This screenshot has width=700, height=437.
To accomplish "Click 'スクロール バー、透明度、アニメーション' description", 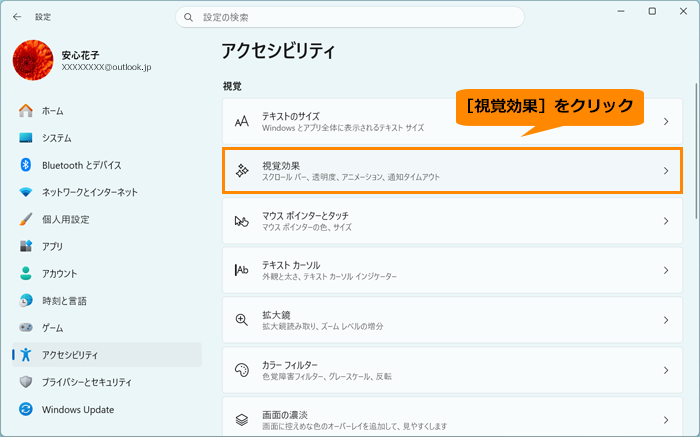I will click(x=351, y=177).
